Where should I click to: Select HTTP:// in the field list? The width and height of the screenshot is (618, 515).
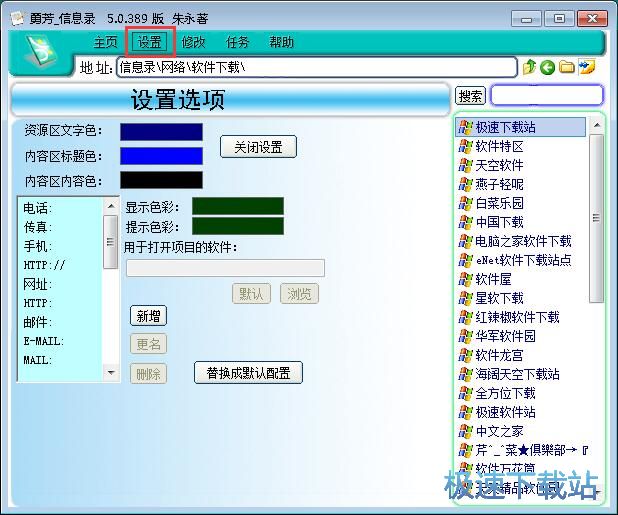[x=44, y=265]
